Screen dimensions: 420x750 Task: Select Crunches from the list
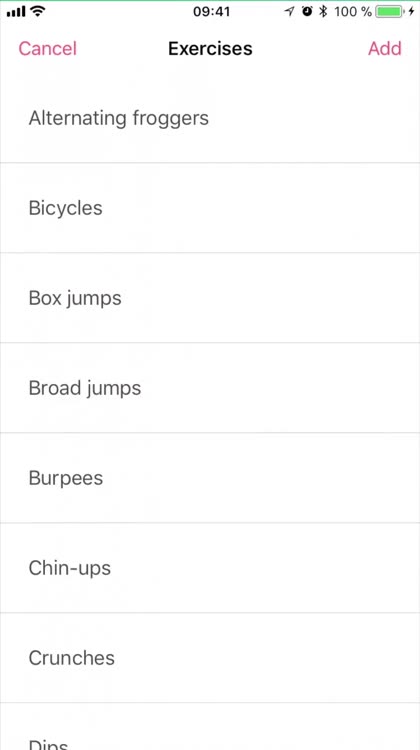pyautogui.click(x=210, y=658)
